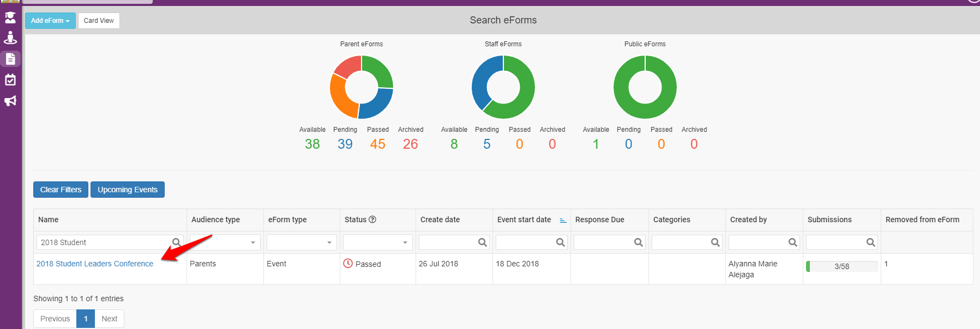Image resolution: width=980 pixels, height=329 pixels.
Task: Click the Staff eForms donut chart
Action: [x=503, y=87]
